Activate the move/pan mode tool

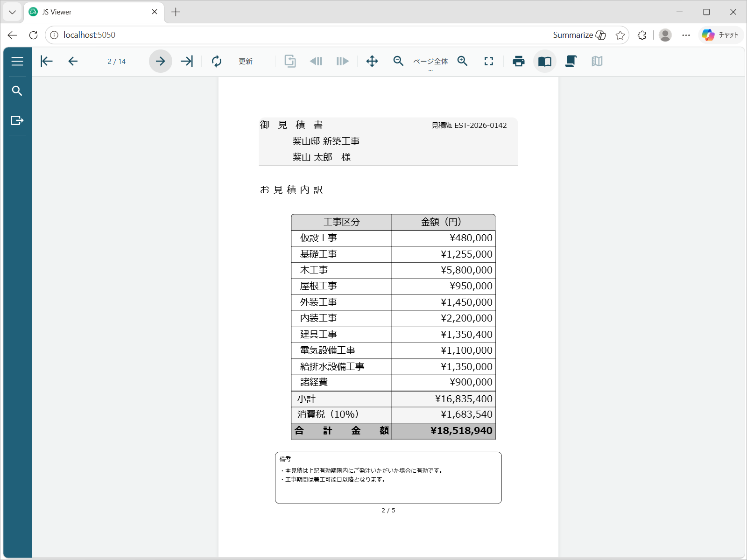coord(372,61)
